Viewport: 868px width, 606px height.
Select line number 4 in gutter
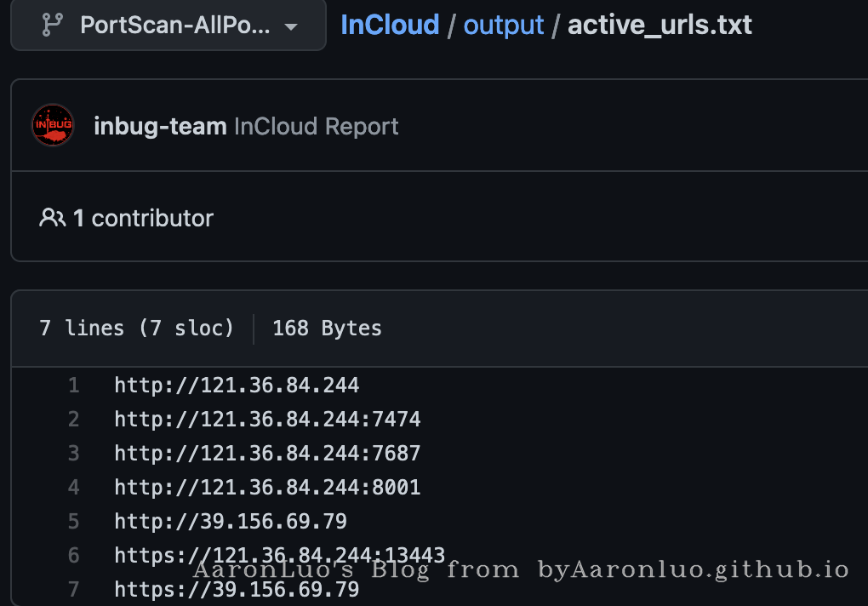[73, 488]
